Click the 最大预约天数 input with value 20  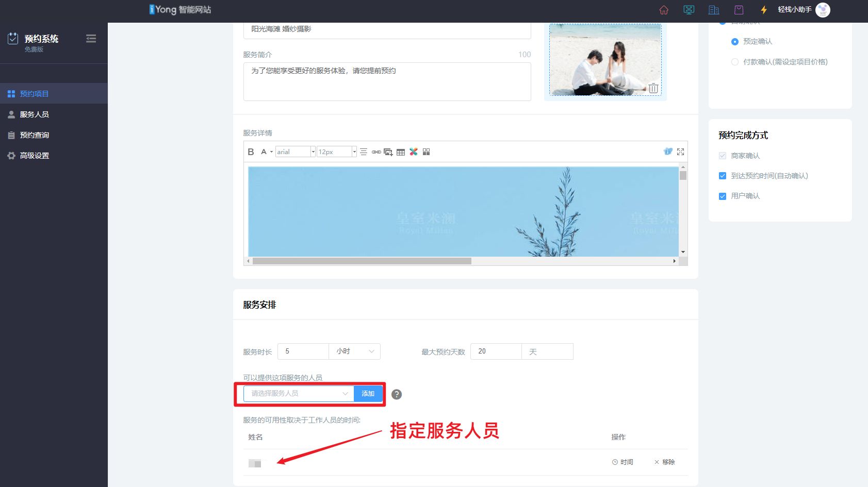point(496,351)
